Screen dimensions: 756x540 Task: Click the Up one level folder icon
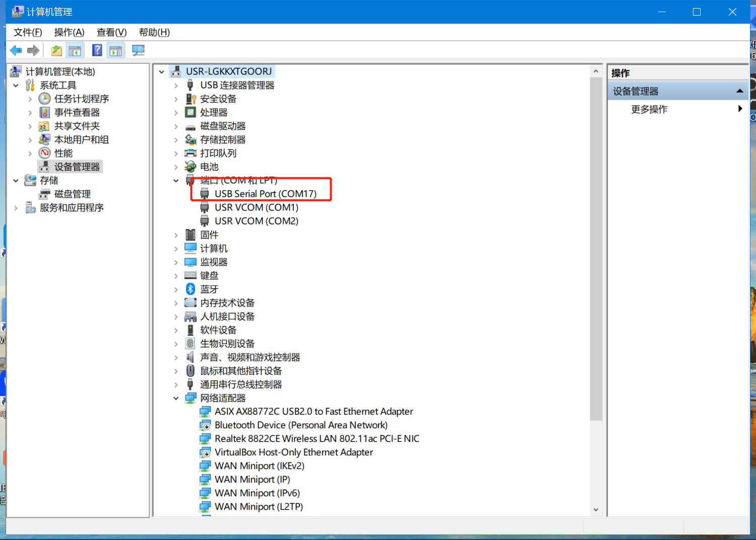(x=56, y=50)
